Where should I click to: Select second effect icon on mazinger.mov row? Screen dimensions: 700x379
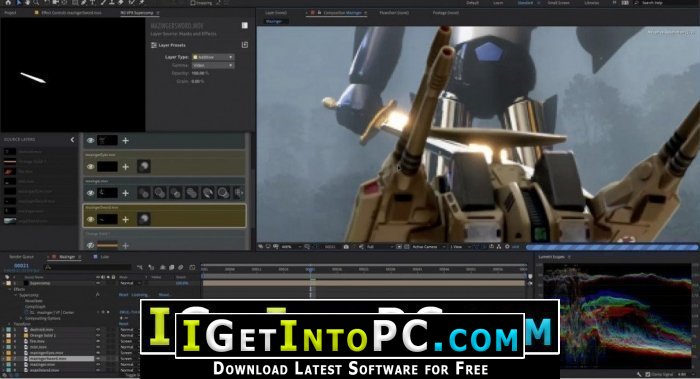tap(159, 193)
